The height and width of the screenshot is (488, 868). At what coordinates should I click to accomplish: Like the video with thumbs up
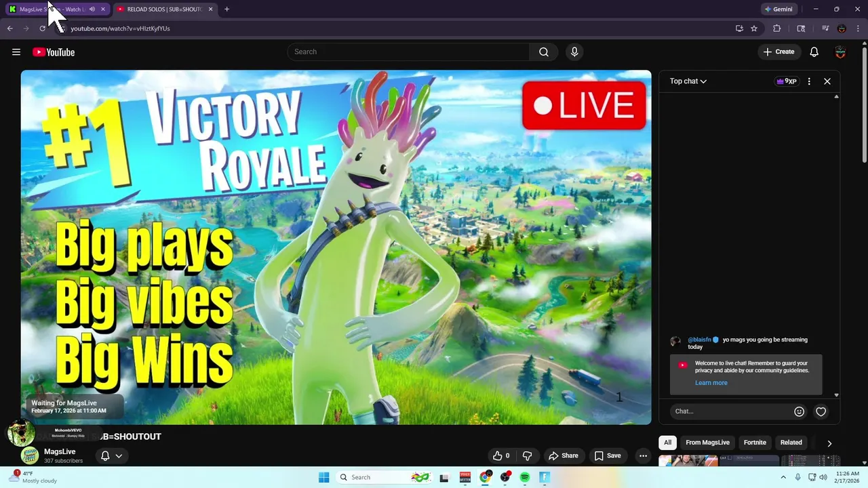502,455
